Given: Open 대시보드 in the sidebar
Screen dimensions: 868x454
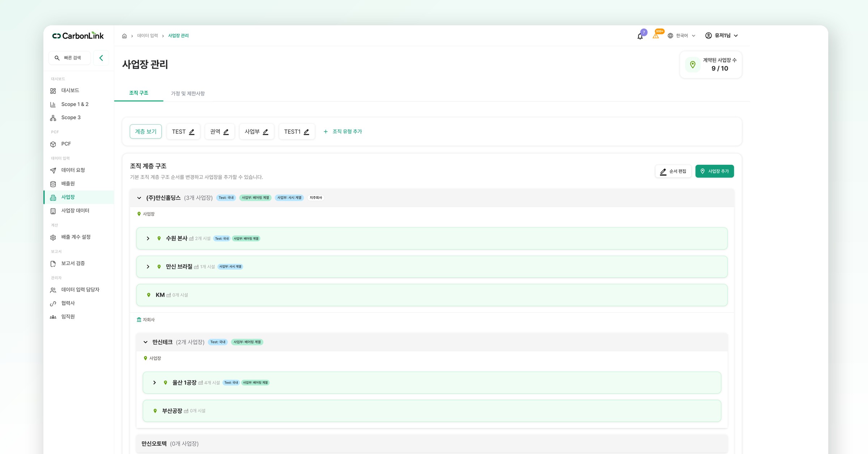Looking at the screenshot, I should 78,90.
